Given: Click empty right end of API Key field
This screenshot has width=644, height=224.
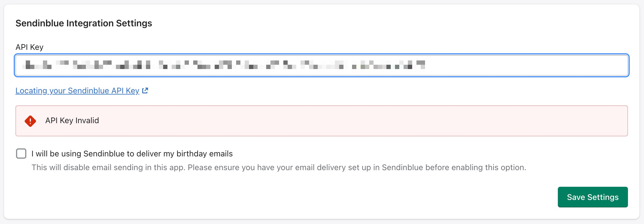Looking at the screenshot, I should (544, 65).
